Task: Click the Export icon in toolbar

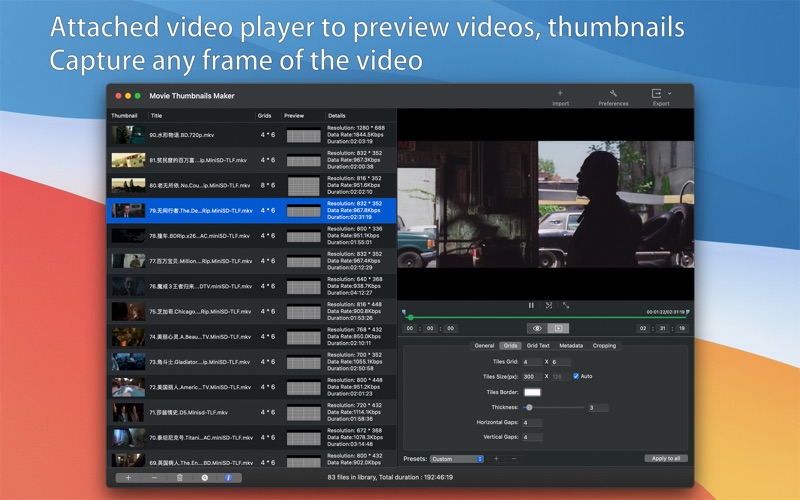Action: coord(656,93)
